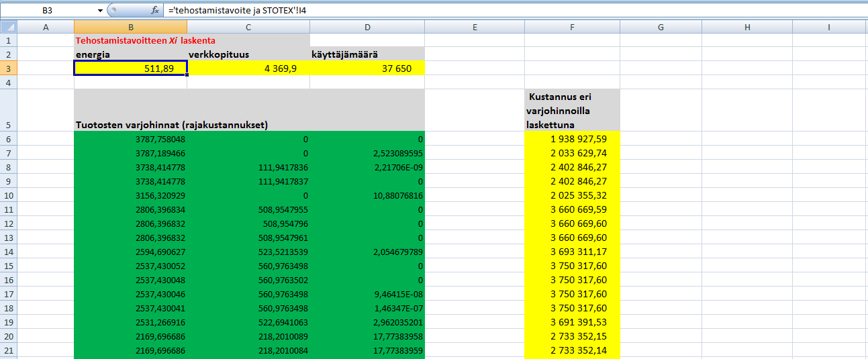
Task: Select column F header
Action: point(572,27)
